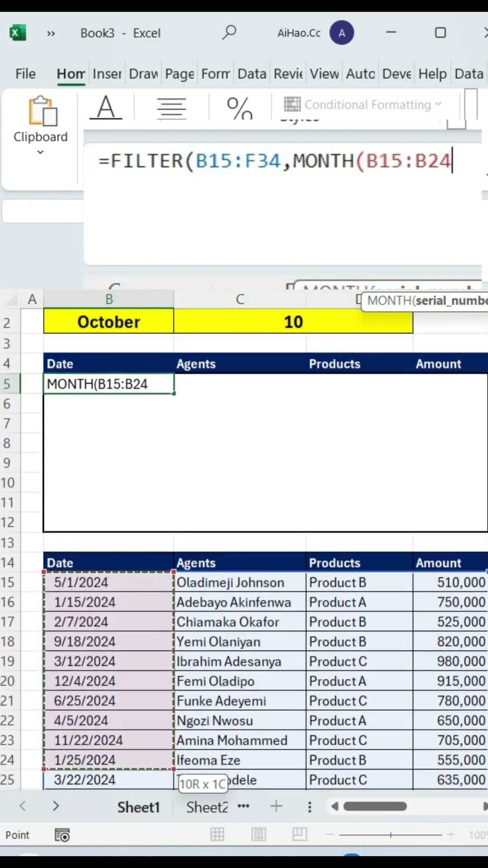Switch to the Home tab
The image size is (488, 868).
(71, 74)
